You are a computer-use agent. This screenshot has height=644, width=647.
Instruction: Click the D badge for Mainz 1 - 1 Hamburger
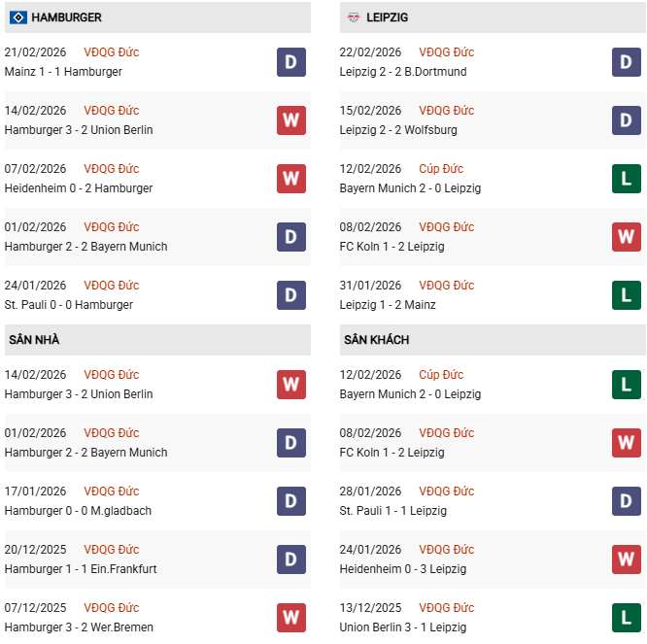click(x=291, y=62)
